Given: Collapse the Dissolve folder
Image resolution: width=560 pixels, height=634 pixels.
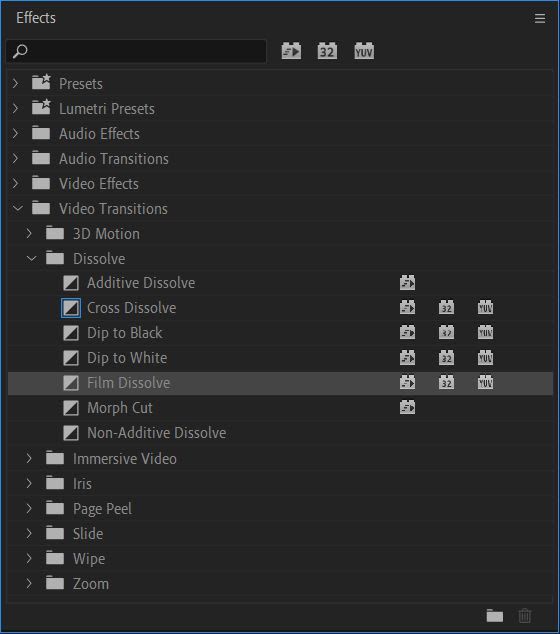Looking at the screenshot, I should (x=31, y=258).
